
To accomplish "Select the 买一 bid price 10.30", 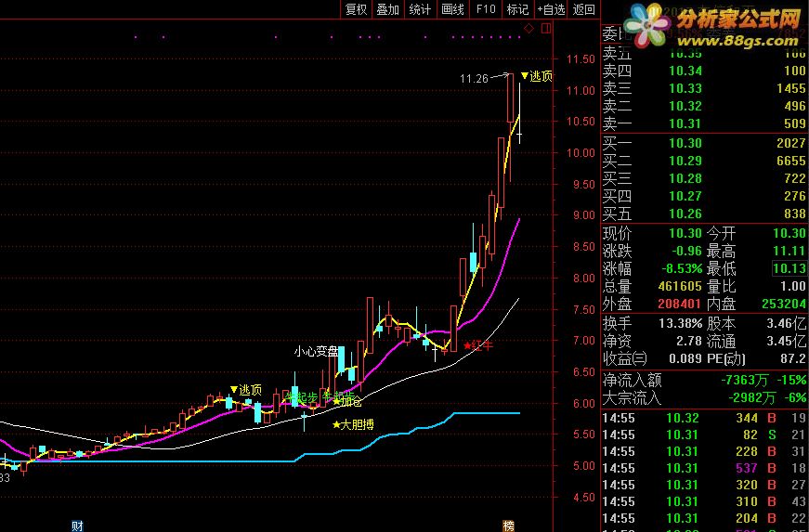I will click(685, 143).
